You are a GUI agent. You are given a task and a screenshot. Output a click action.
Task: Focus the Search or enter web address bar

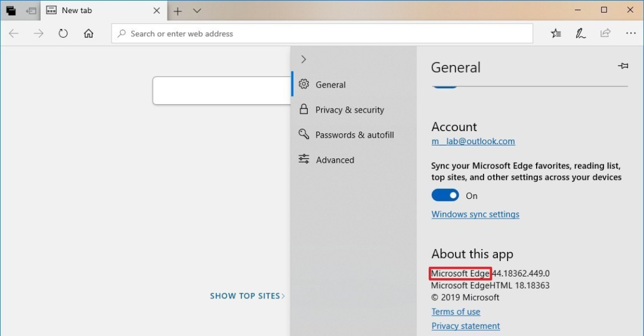pos(322,33)
